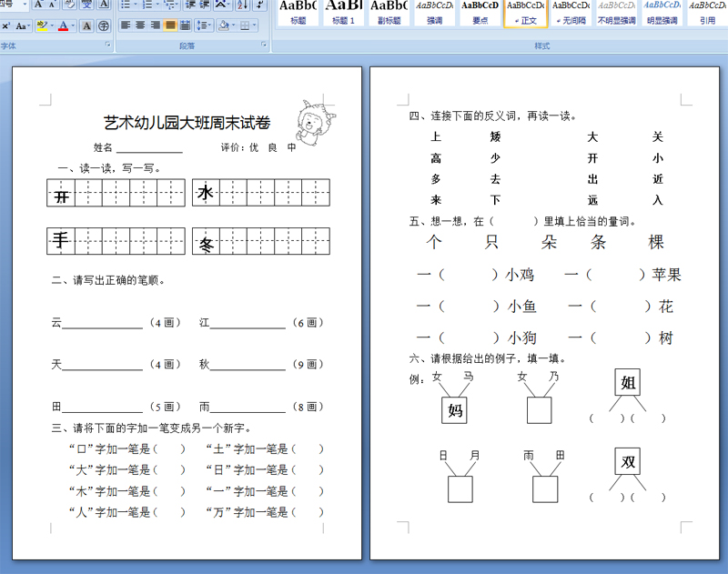Open the Paragraph (段落) dialog launcher
The height and width of the screenshot is (574, 728).
pos(264,45)
